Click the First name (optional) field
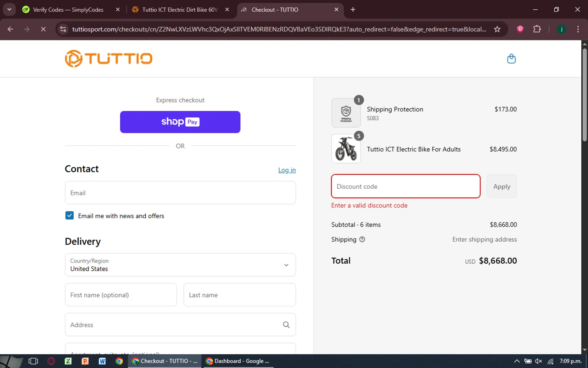Image resolution: width=588 pixels, height=368 pixels. pos(121,295)
